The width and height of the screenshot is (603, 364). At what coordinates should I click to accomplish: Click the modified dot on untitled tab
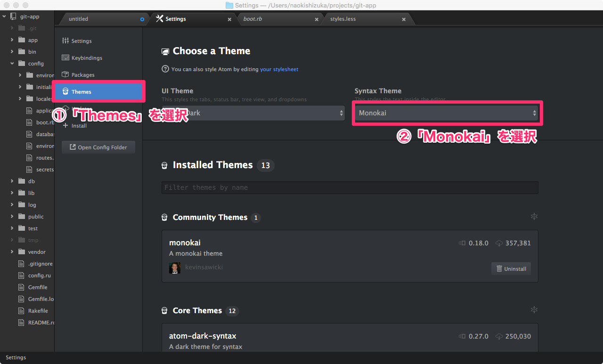(x=142, y=19)
